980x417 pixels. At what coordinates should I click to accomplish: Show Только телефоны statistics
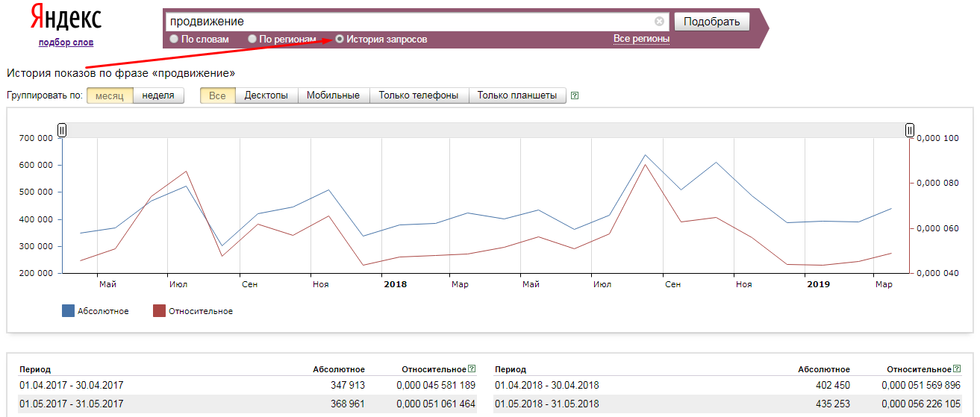pyautogui.click(x=419, y=95)
